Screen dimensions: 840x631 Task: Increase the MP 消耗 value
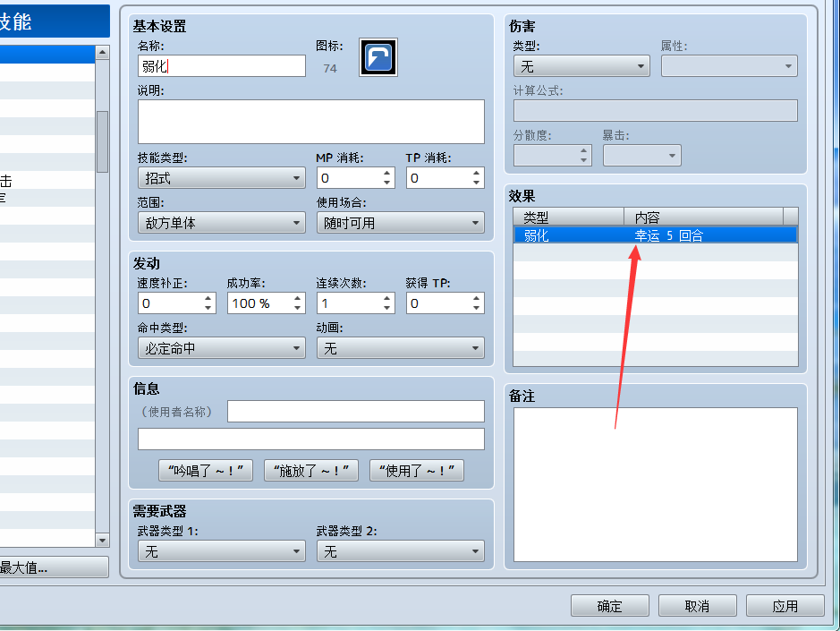[x=386, y=173]
